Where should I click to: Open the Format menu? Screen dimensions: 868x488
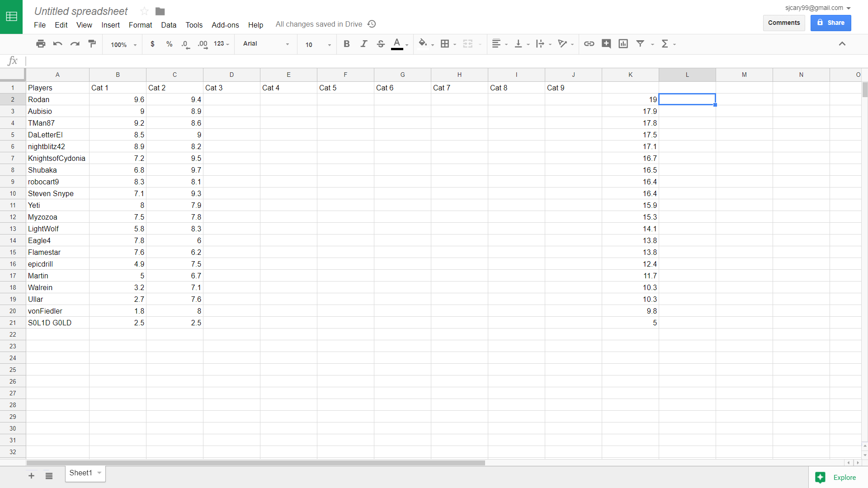coord(140,25)
